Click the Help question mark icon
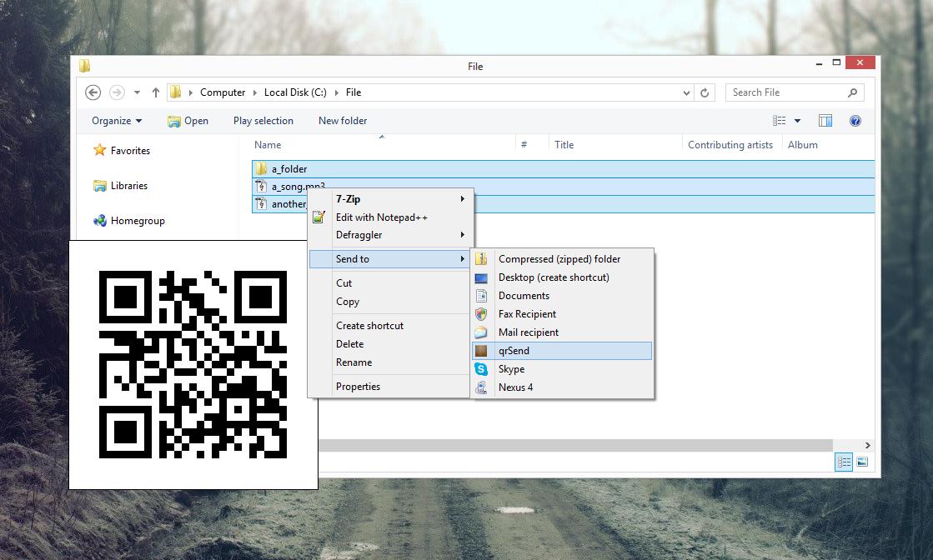Image resolution: width=933 pixels, height=560 pixels. (x=855, y=121)
